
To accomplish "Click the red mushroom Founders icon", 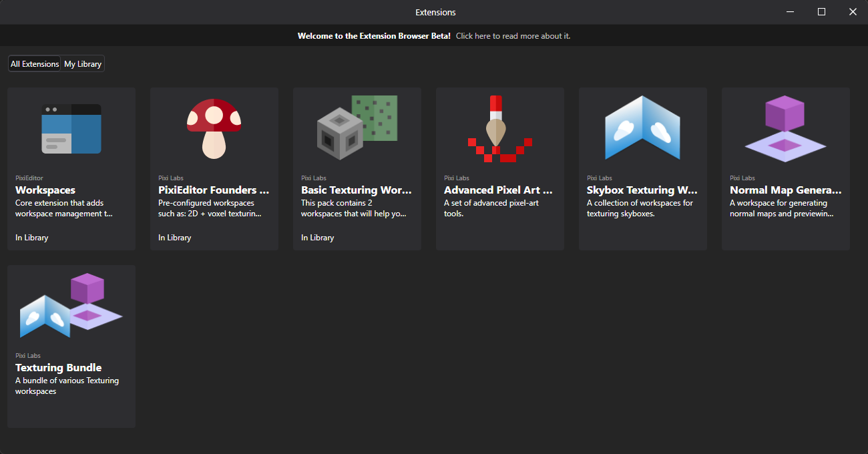I will coord(214,128).
